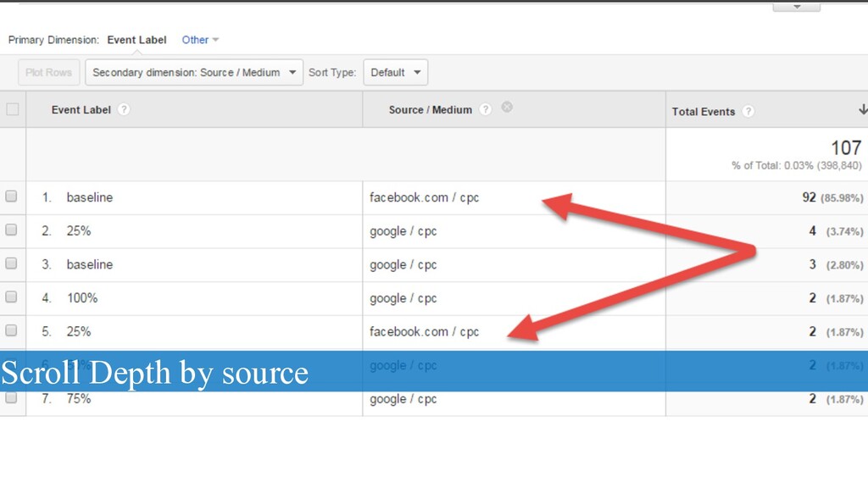The width and height of the screenshot is (868, 488).
Task: Click the Source / Medium help question icon
Action: click(486, 109)
